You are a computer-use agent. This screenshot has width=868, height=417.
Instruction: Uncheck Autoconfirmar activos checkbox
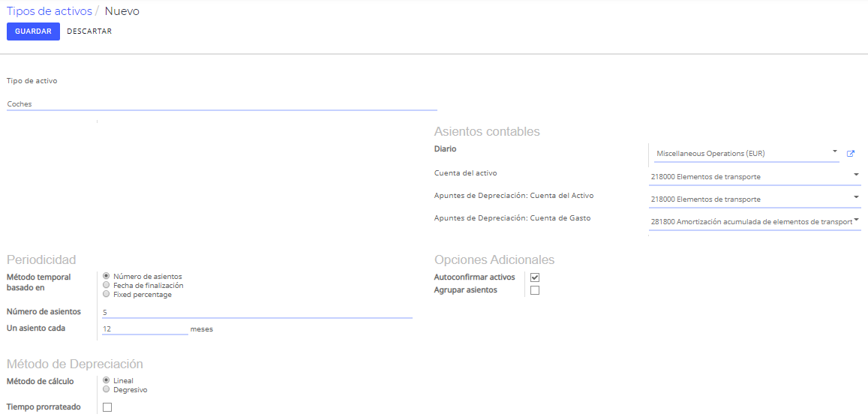(x=535, y=277)
